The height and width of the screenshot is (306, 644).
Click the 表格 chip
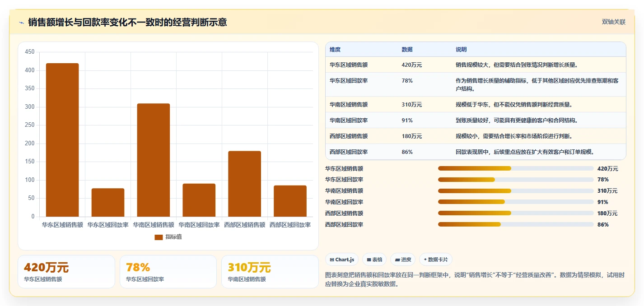tap(374, 260)
